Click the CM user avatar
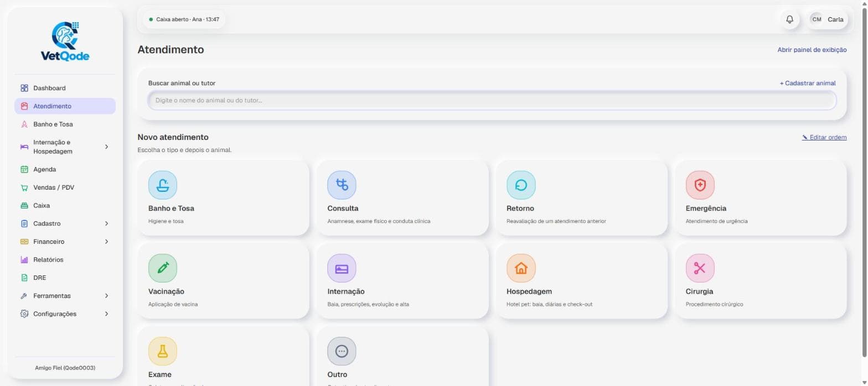Image resolution: width=868 pixels, height=386 pixels. (x=817, y=19)
